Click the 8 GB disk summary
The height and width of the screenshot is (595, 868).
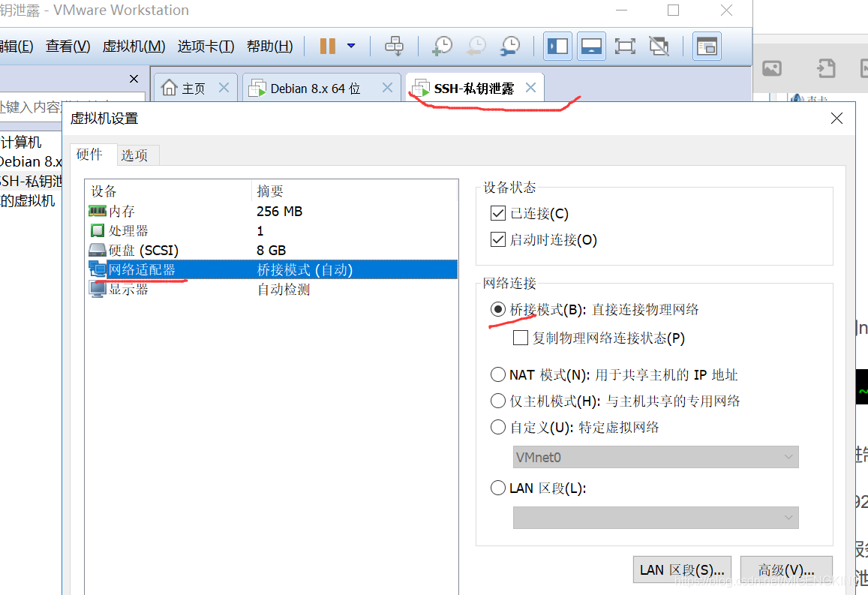click(272, 250)
